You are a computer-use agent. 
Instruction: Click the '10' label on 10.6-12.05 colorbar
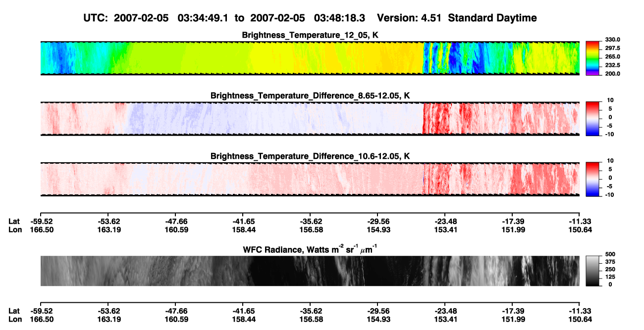click(x=610, y=161)
